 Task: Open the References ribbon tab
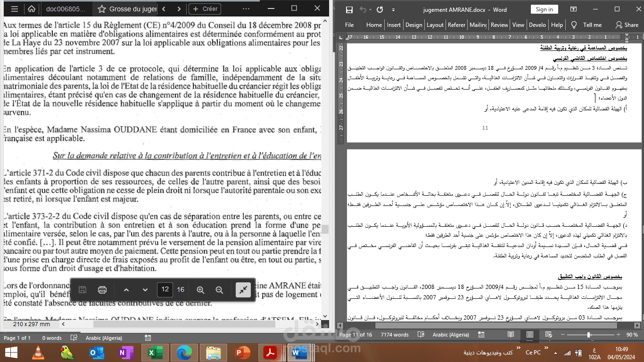point(457,25)
